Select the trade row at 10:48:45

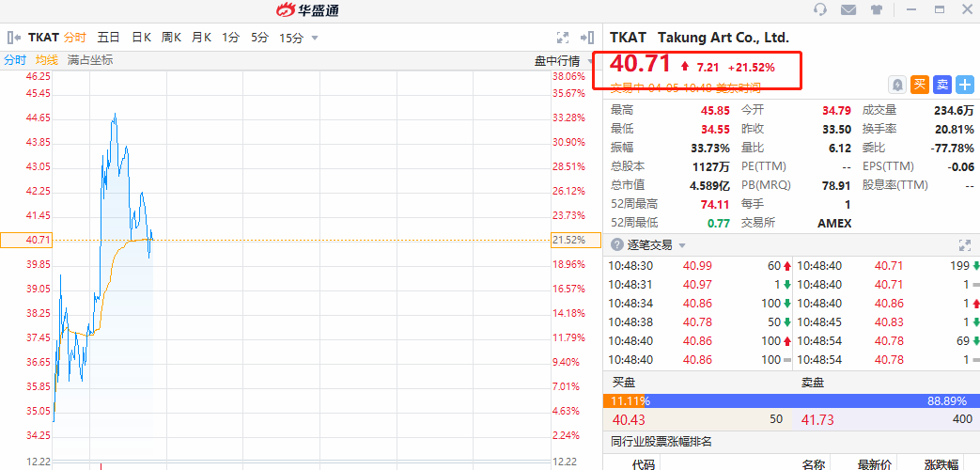tap(888, 322)
